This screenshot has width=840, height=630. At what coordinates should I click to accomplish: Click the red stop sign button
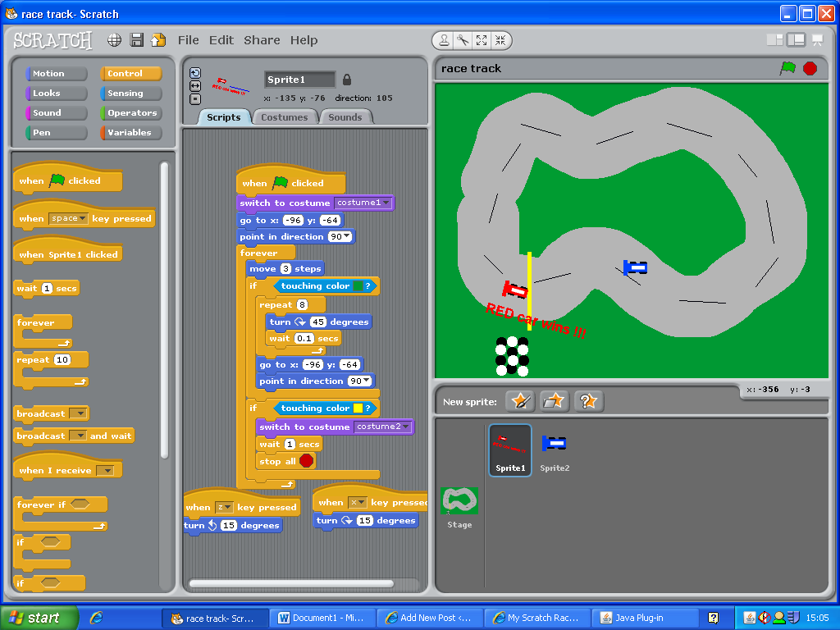(x=810, y=69)
